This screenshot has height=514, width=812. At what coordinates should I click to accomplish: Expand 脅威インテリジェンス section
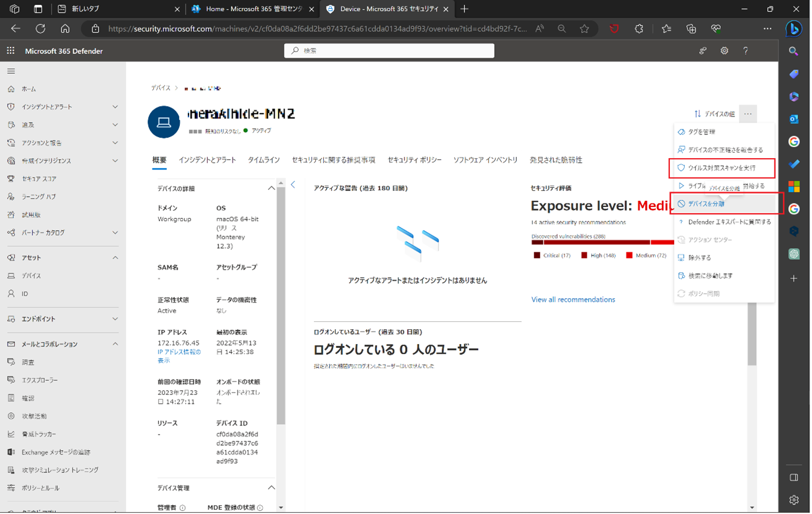[x=115, y=161]
